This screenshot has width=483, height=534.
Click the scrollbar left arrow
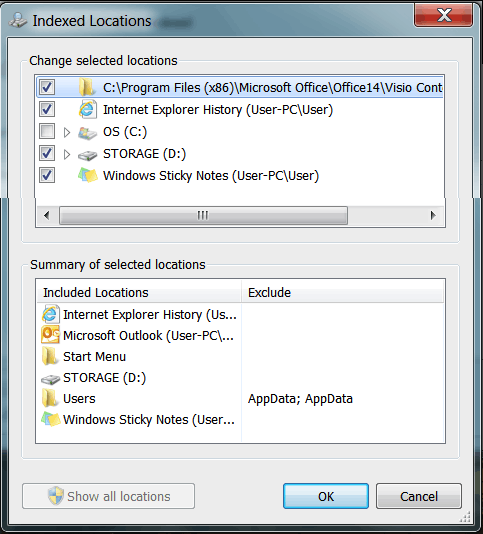click(47, 215)
